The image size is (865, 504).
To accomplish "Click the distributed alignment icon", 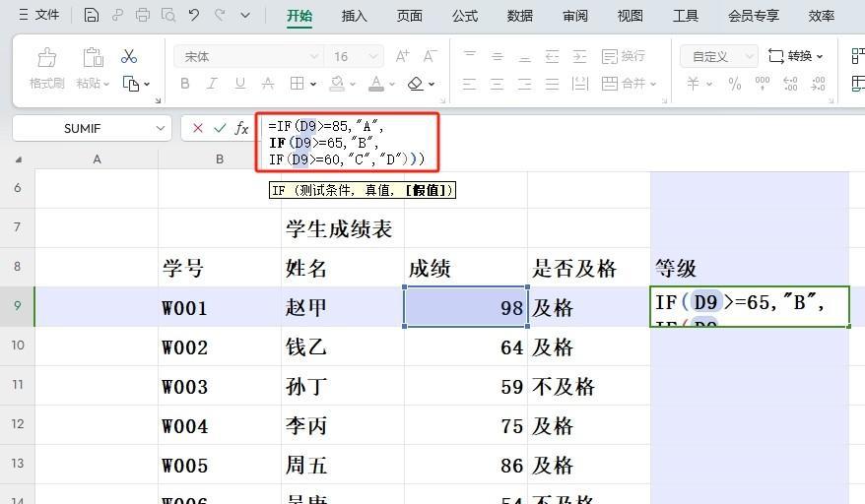I will (580, 84).
